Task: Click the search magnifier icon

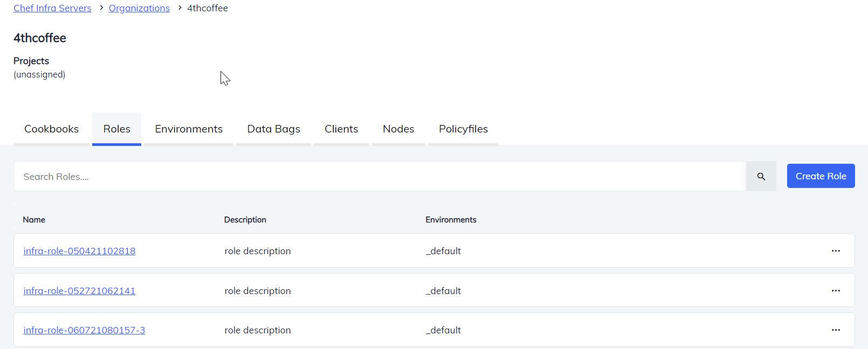Action: pyautogui.click(x=761, y=176)
